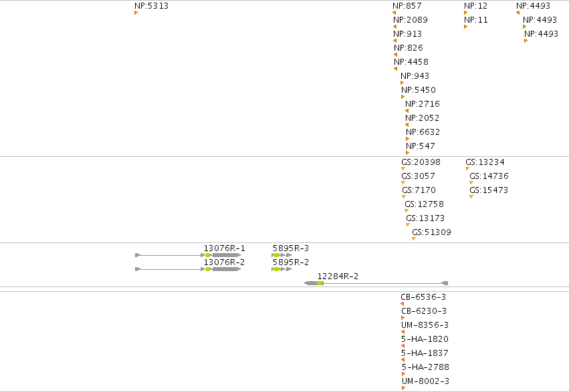Select the insertion marker below NP:857
The width and height of the screenshot is (569, 392).
tap(394, 13)
